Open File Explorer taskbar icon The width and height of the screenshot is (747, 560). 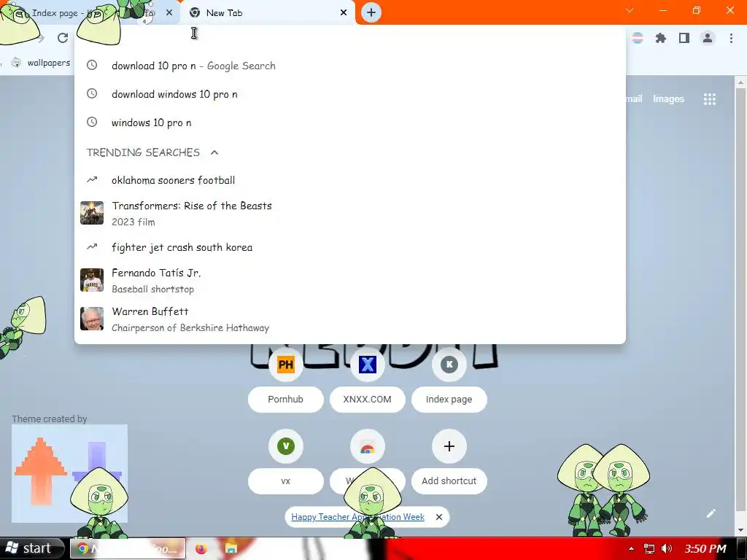[x=231, y=549]
